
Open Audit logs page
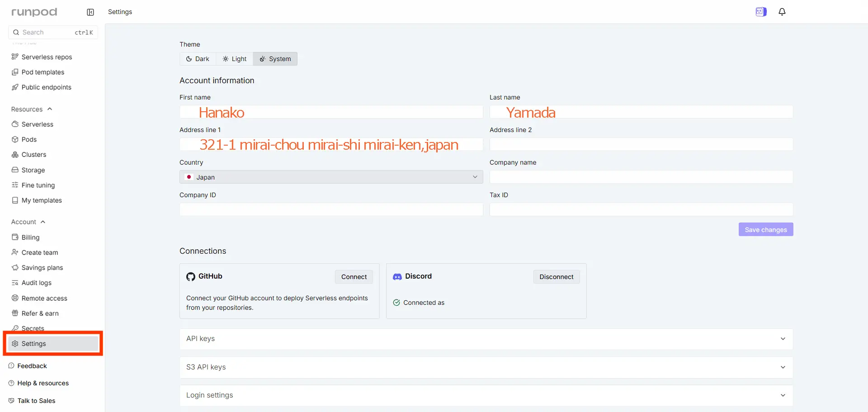36,283
